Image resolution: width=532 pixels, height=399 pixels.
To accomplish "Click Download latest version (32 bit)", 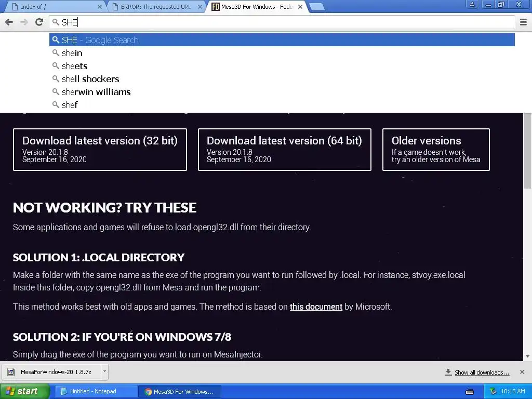I will coord(100,150).
